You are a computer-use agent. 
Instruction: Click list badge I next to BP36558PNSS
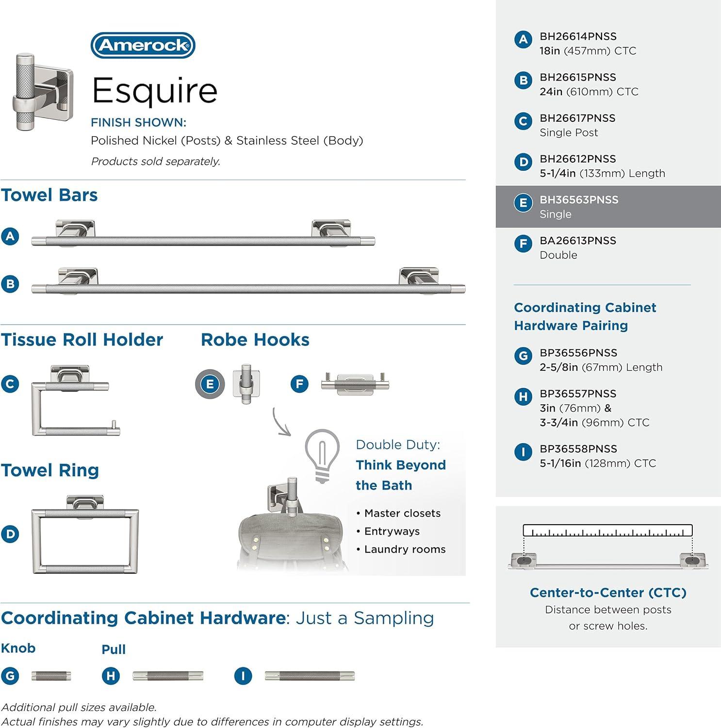[x=523, y=452]
